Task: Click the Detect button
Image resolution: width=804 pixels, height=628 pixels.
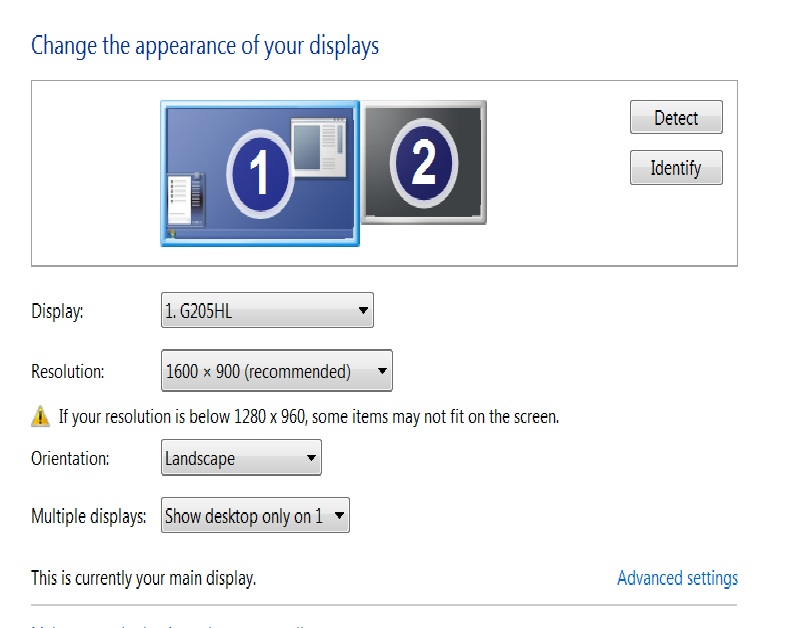Action: (x=676, y=118)
